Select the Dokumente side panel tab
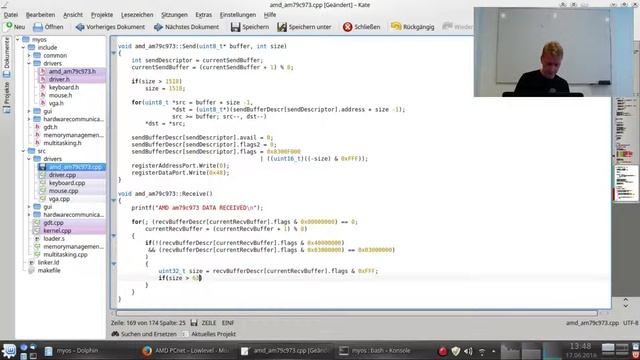The image size is (640, 360). click(x=7, y=57)
